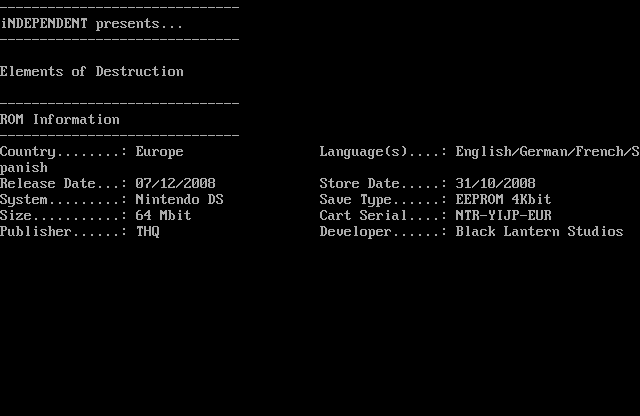
Task: Click the Publisher value 'THQ'
Action: coord(147,231)
